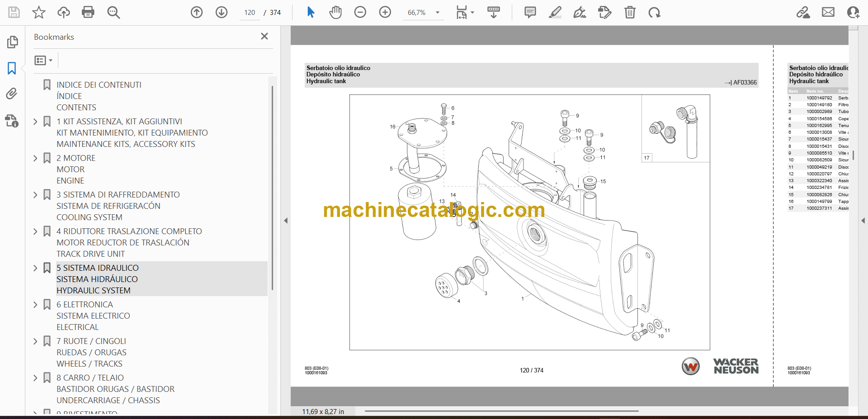Viewport: 868px width, 419px height.
Task: Click the zoom in plus button
Action: click(385, 12)
